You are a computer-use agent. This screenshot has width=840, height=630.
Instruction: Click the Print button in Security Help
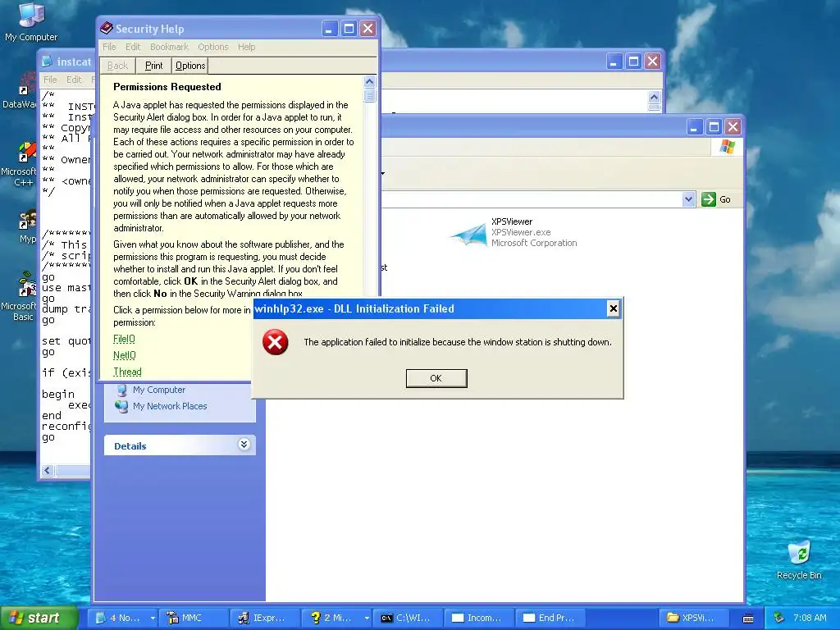click(x=153, y=66)
